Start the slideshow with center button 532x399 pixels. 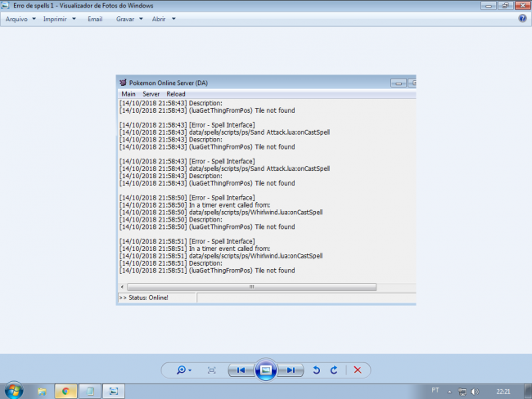click(266, 370)
